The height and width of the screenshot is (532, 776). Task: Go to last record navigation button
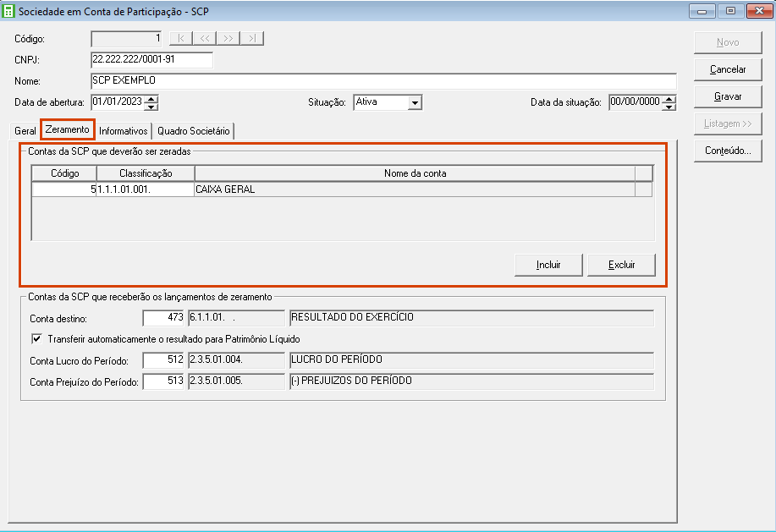[252, 39]
